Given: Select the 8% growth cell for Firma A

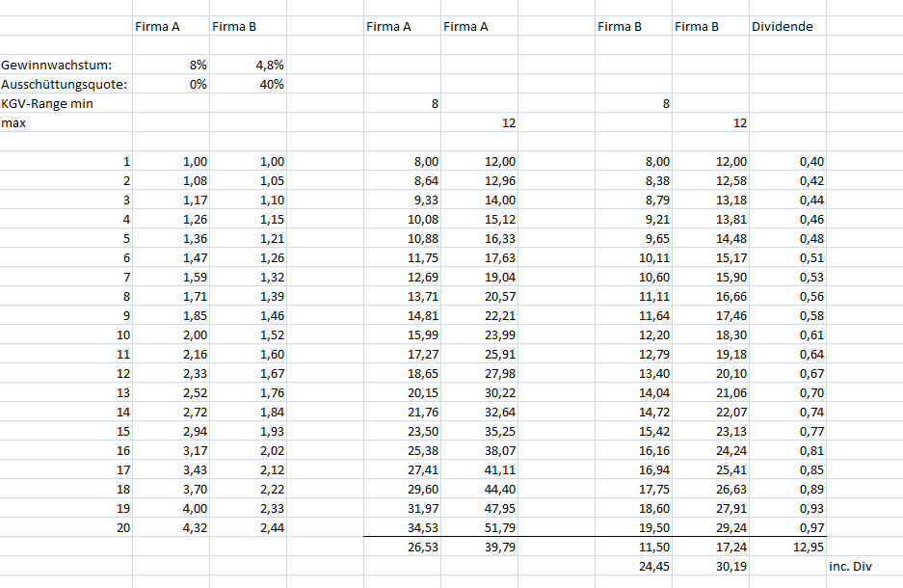Looking at the screenshot, I should pos(171,65).
